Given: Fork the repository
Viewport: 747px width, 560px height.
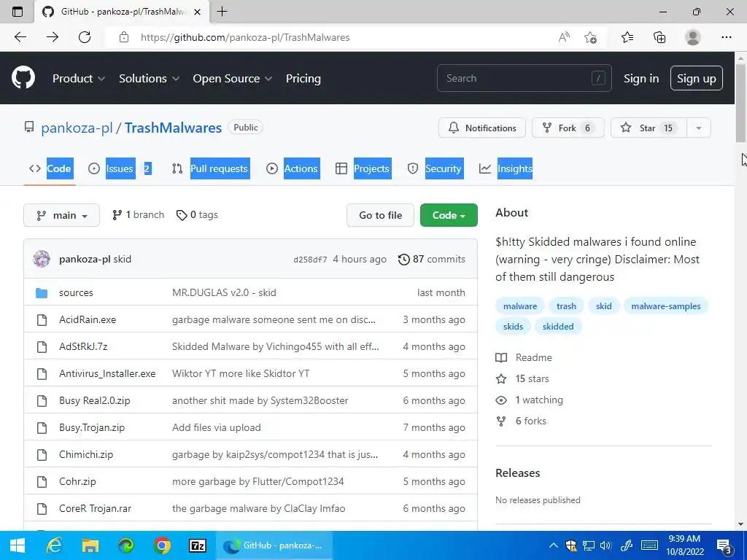Looking at the screenshot, I should (568, 128).
